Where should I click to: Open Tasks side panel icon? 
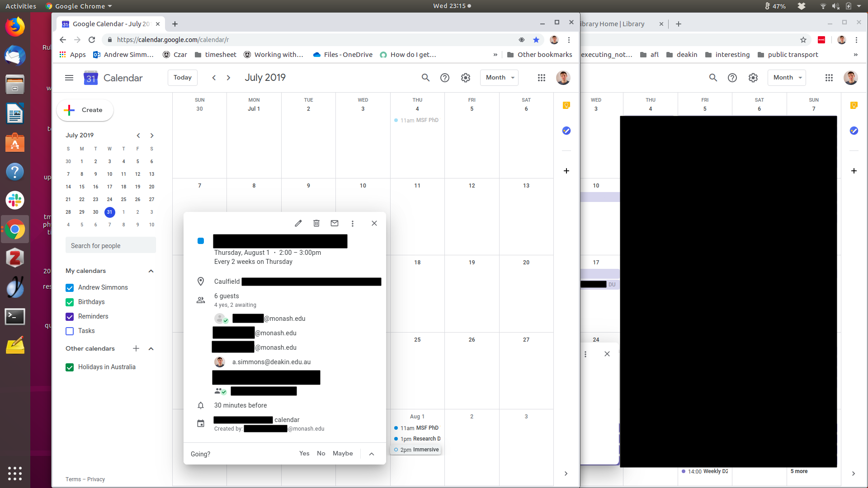point(566,131)
